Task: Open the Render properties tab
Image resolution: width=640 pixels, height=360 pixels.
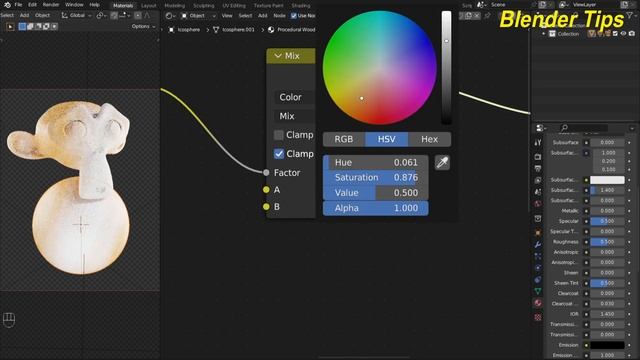Action: click(x=538, y=157)
